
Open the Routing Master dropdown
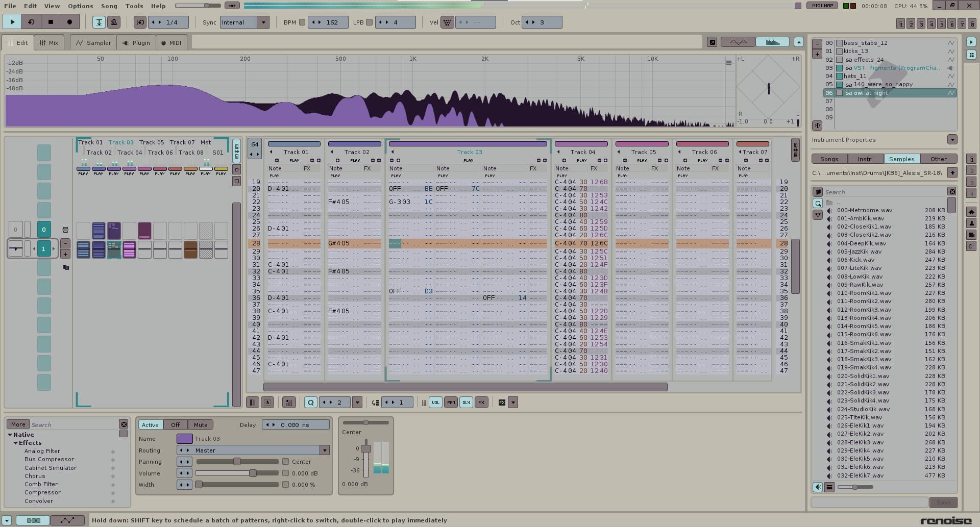324,450
